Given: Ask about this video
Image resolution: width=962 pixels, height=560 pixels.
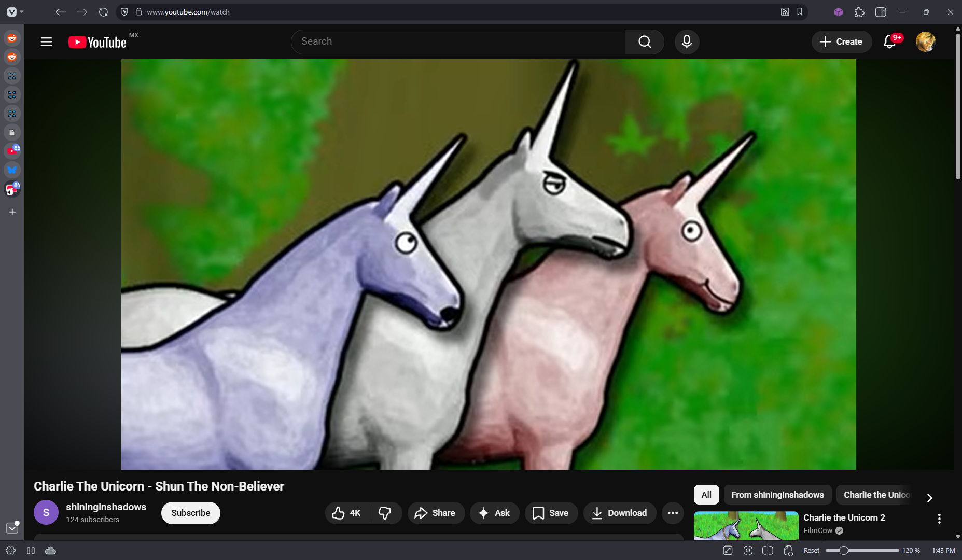Looking at the screenshot, I should pyautogui.click(x=494, y=513).
